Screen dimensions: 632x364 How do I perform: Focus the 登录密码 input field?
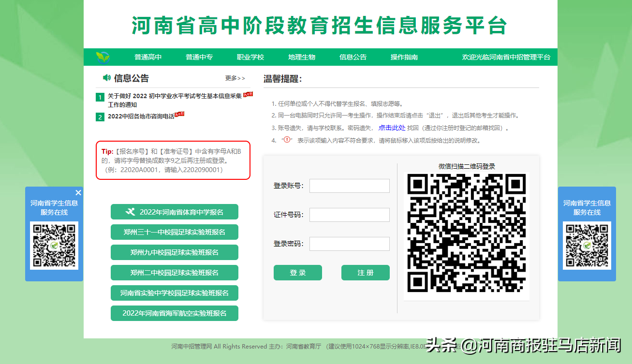click(x=350, y=244)
